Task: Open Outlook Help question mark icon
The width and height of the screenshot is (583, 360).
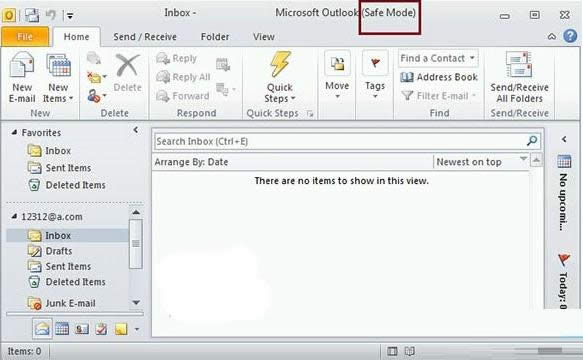Action: click(x=570, y=36)
